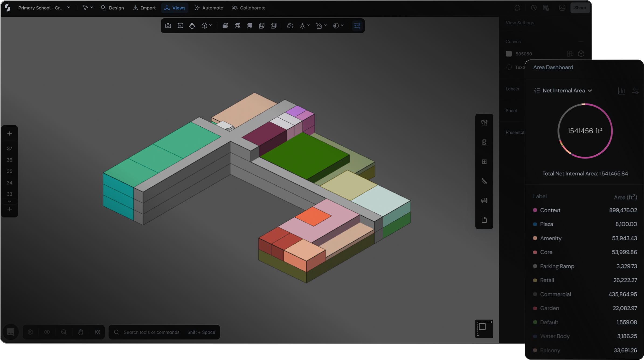This screenshot has width=644, height=360.
Task: Expand the contrast shading dropdown arrow
Action: [x=342, y=25]
